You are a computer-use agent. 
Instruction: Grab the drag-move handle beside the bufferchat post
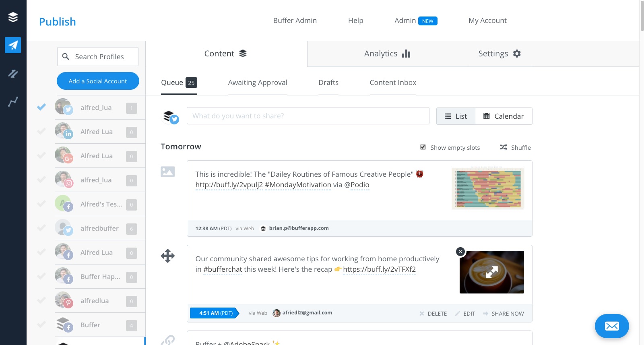coord(167,256)
